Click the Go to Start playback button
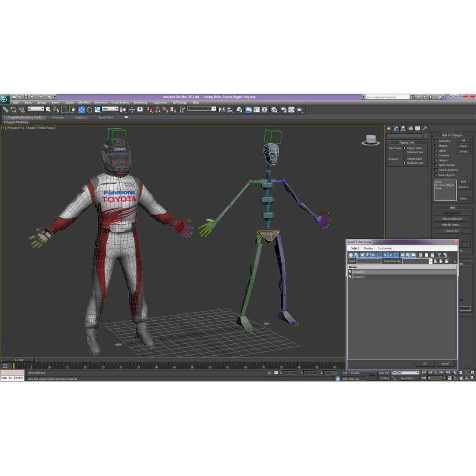The width and height of the screenshot is (476, 476). click(424, 372)
